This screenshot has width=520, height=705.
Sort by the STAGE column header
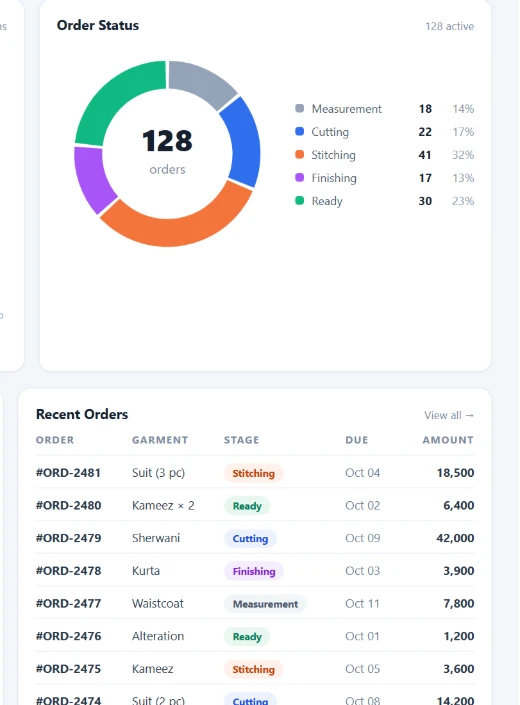pyautogui.click(x=241, y=440)
